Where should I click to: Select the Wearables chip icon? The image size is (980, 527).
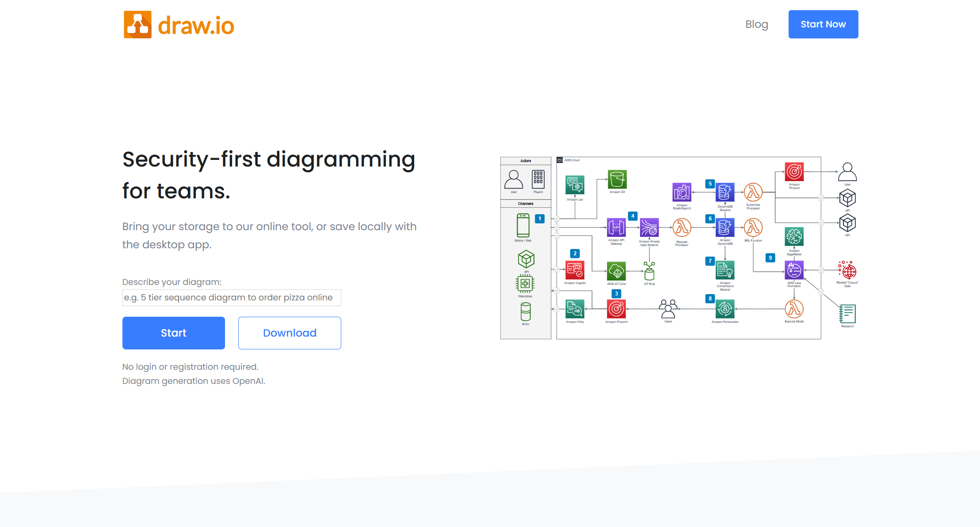525,284
